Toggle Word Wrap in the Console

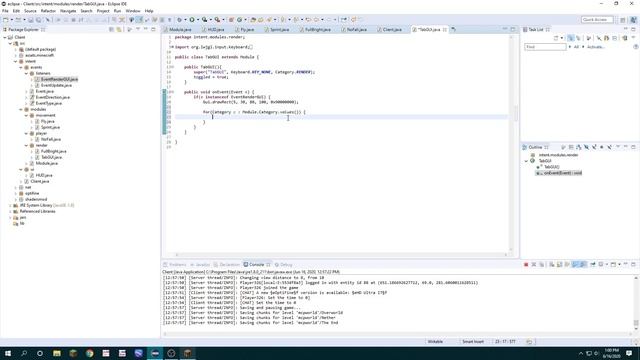pos(567,264)
